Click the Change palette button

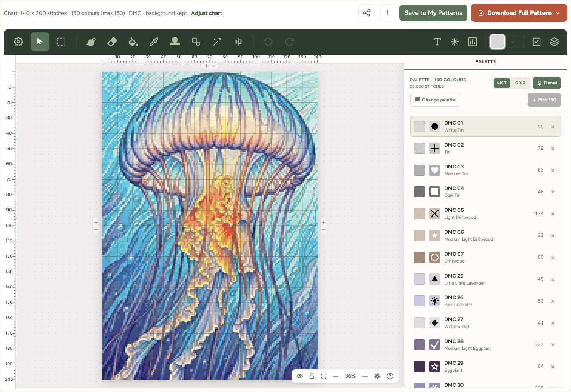435,100
